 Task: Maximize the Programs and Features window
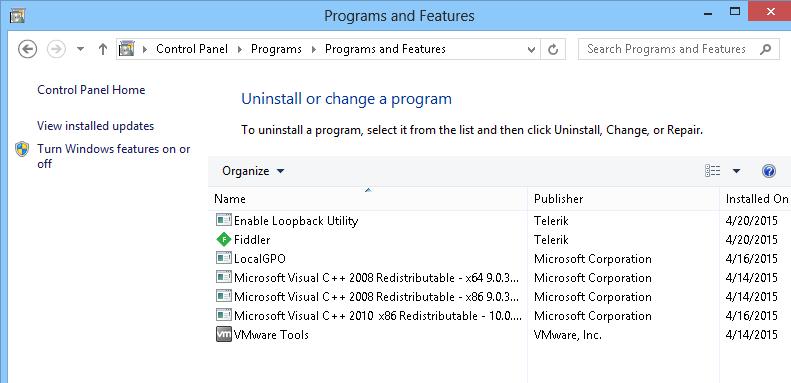(735, 12)
